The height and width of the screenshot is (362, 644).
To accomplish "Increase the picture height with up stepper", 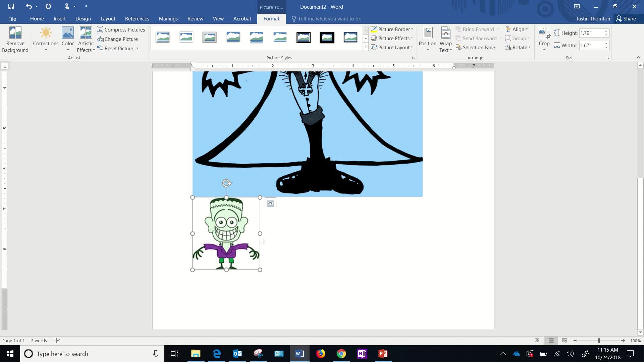I will 606,31.
